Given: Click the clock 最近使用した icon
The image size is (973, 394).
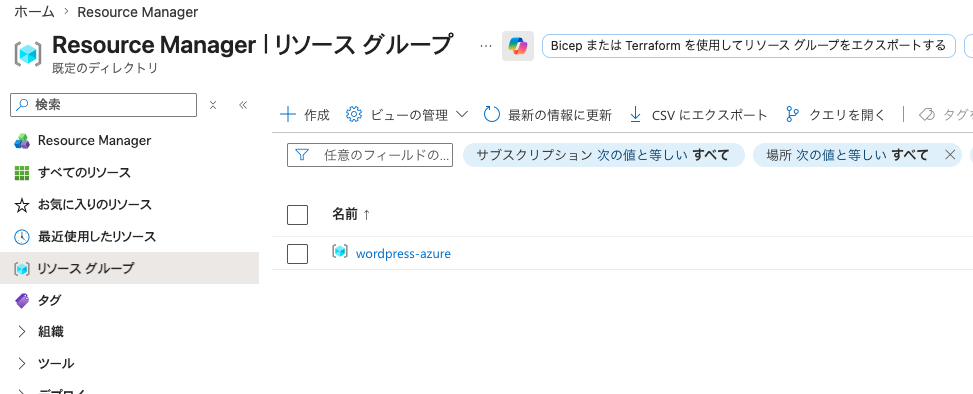Looking at the screenshot, I should tap(22, 237).
